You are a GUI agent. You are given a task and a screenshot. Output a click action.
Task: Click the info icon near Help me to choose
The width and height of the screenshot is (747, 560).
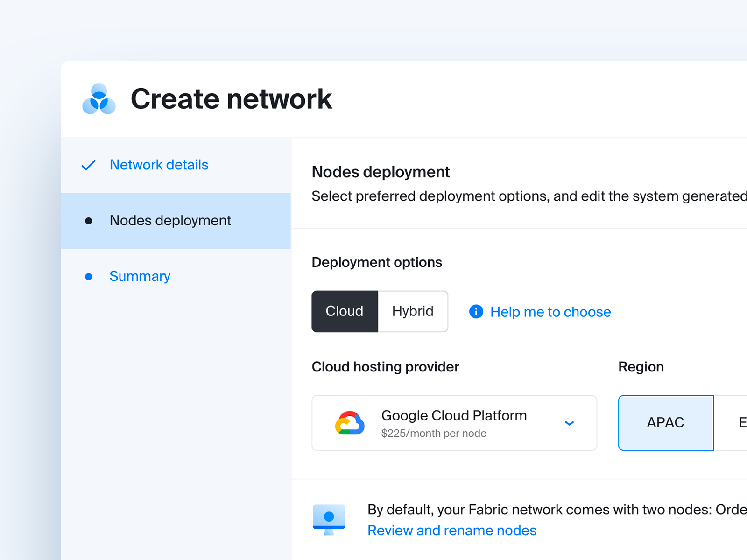point(476,312)
